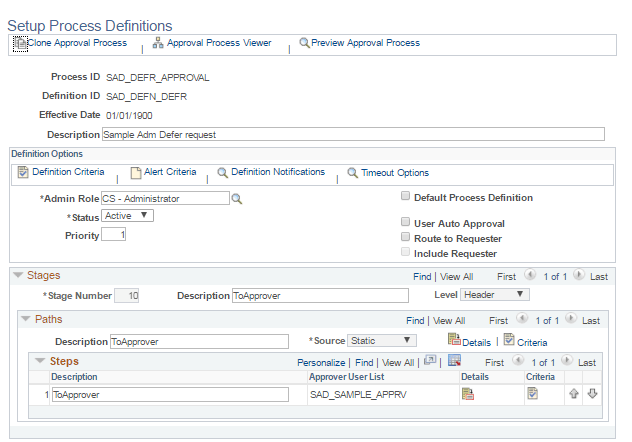Click the Steps row Description field

coord(170,394)
